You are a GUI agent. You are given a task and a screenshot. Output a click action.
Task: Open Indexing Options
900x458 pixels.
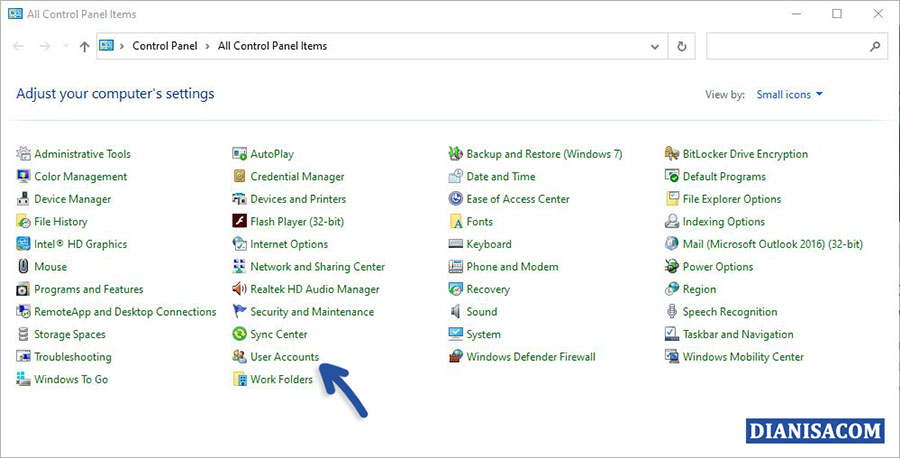click(723, 222)
